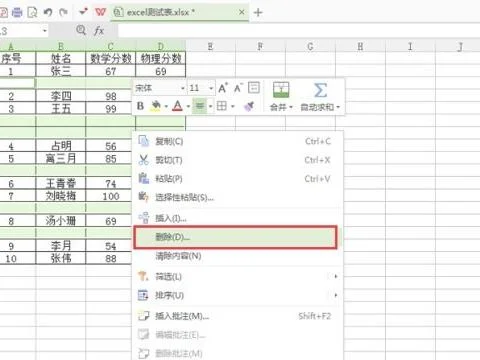The width and height of the screenshot is (480, 360).
Task: Open the font size 11 dropdown
Action: [x=211, y=88]
